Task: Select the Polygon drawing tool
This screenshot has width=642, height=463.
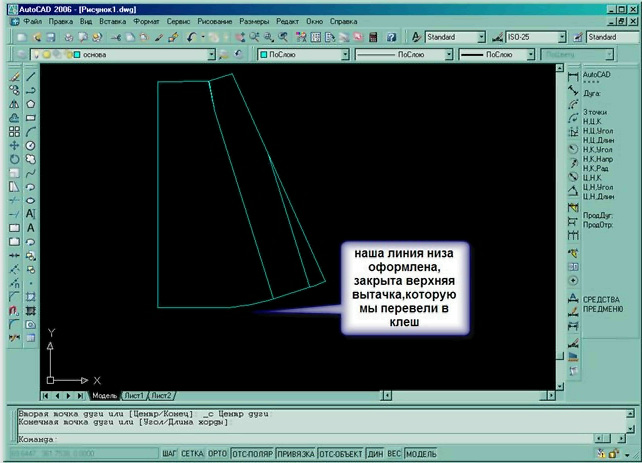Action: (x=31, y=103)
